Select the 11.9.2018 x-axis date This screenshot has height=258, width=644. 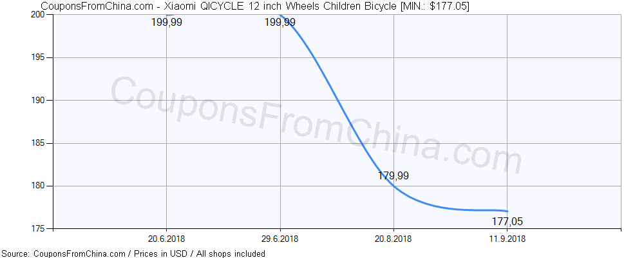click(507, 239)
